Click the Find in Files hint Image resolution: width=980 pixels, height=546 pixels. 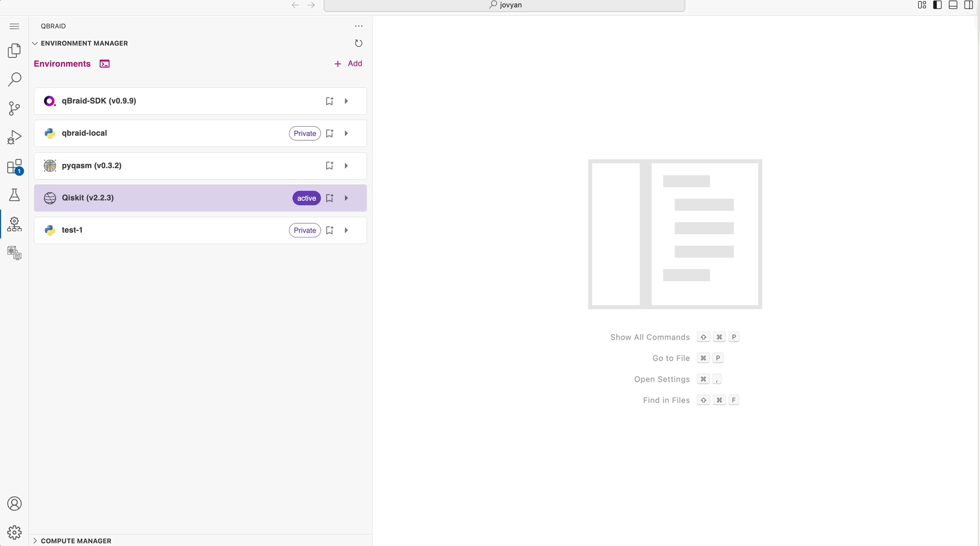coord(666,400)
